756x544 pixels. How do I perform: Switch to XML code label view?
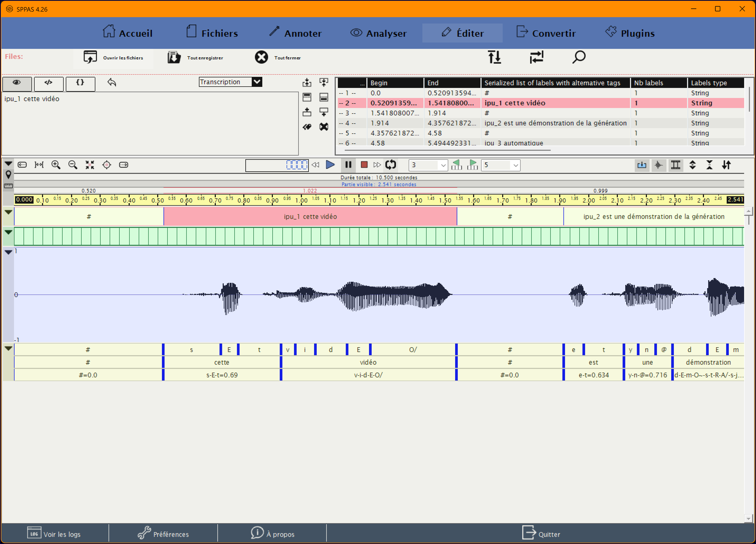click(49, 83)
